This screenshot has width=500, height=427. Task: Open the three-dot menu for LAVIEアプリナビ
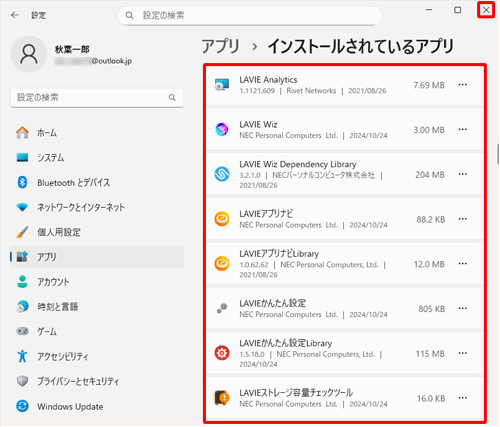463,219
